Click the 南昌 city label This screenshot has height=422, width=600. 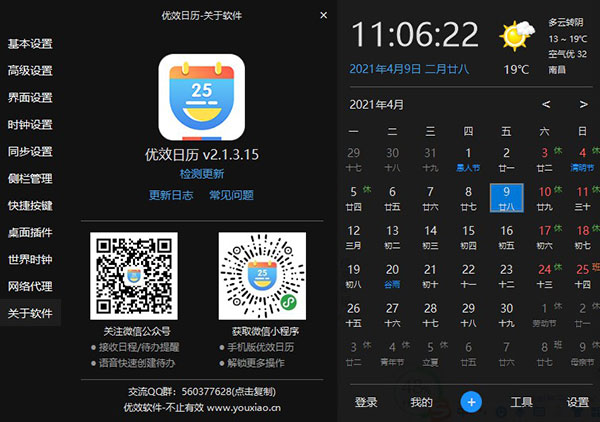[x=557, y=70]
